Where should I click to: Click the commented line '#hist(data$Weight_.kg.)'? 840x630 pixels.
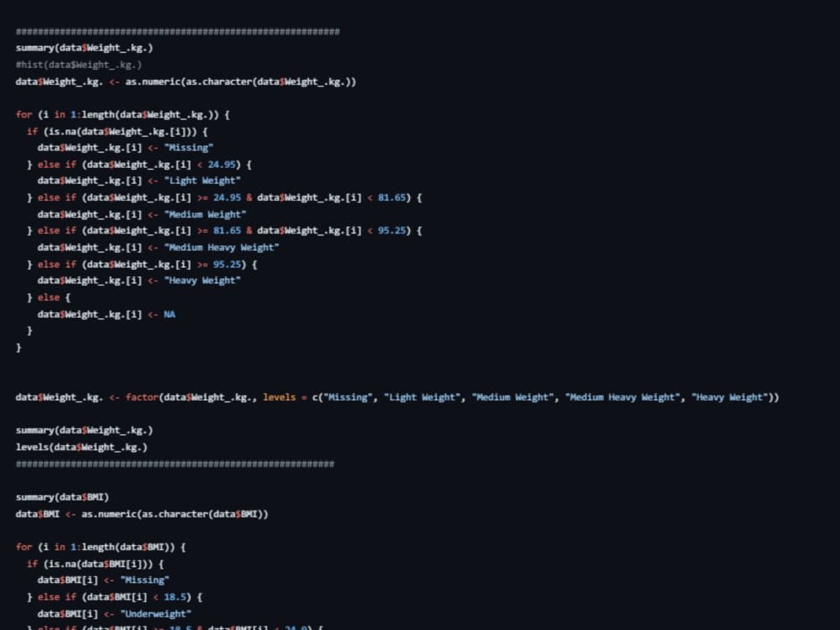(x=79, y=65)
